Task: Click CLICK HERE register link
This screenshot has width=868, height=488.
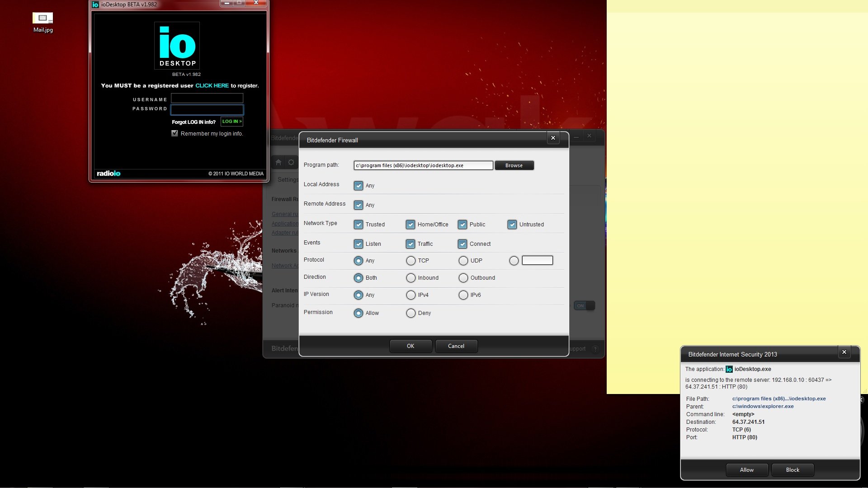Action: point(212,86)
